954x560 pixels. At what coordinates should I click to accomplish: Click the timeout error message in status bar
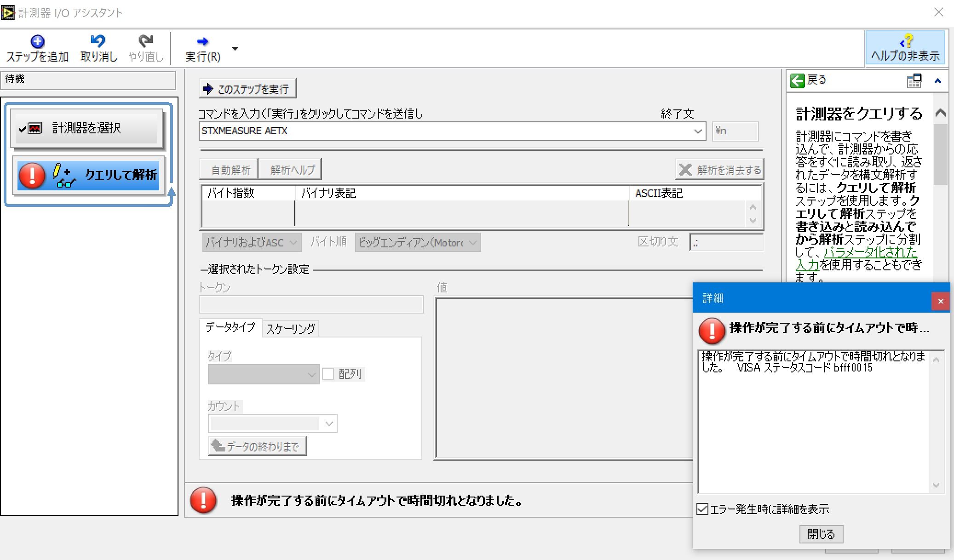pyautogui.click(x=376, y=501)
